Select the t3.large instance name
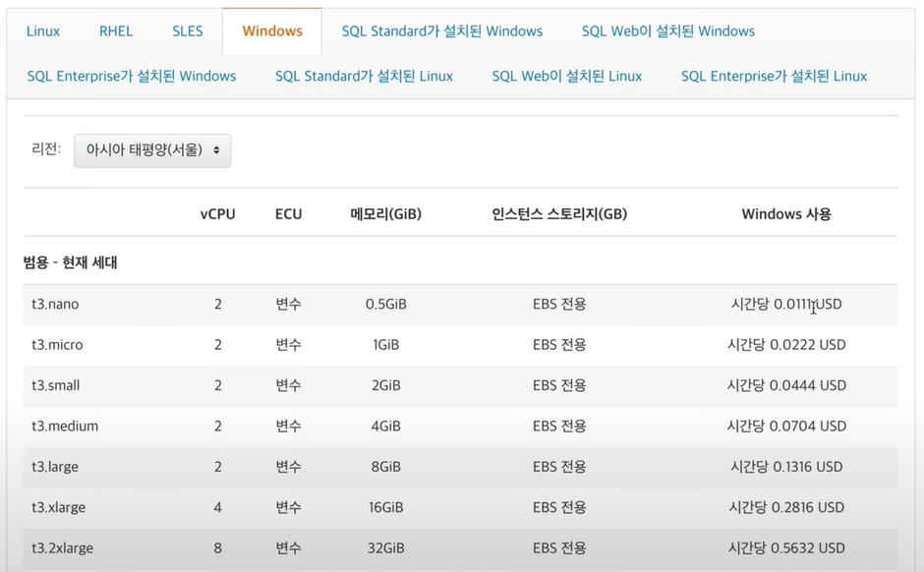The width and height of the screenshot is (924, 572). coord(55,467)
